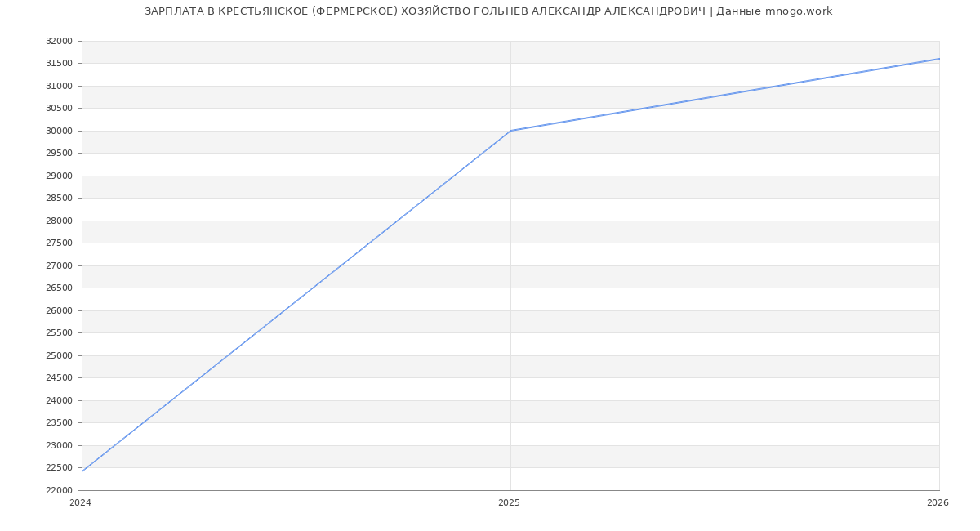
Task: Click the 32000 y-axis label
Action: (x=59, y=41)
